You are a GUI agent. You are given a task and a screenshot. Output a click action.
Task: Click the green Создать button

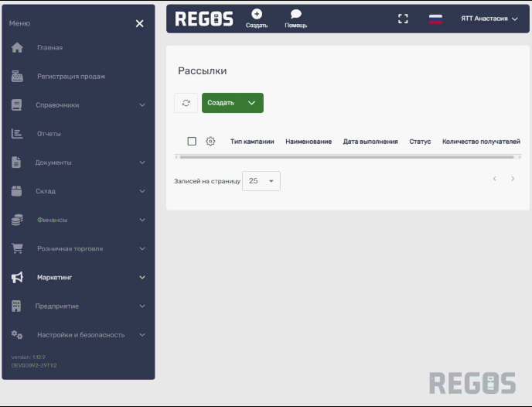pos(221,103)
